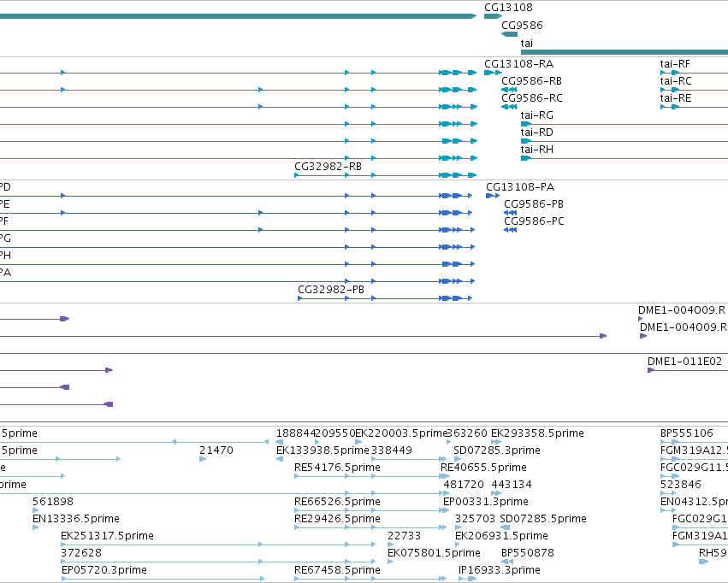Open EST SD07285.5prime

click(x=543, y=519)
